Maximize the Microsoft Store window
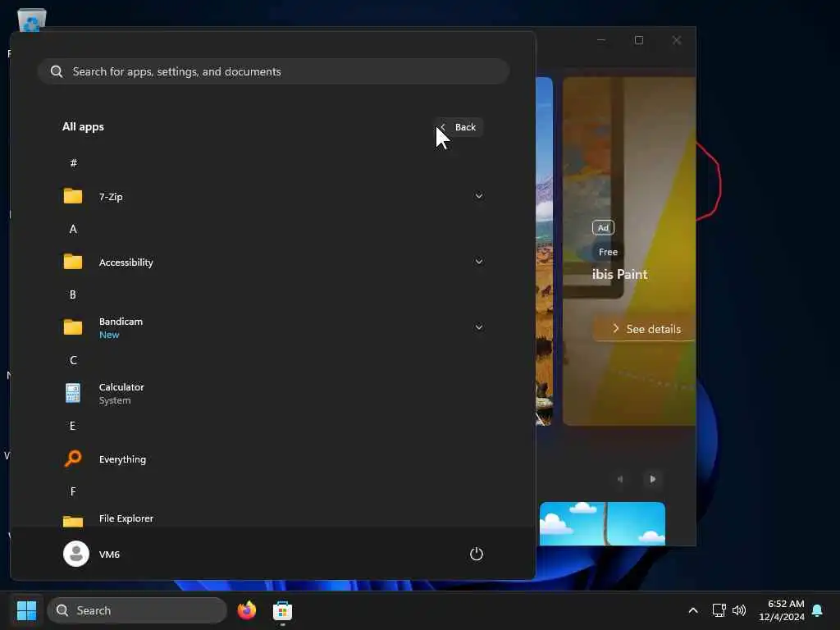 tap(638, 40)
